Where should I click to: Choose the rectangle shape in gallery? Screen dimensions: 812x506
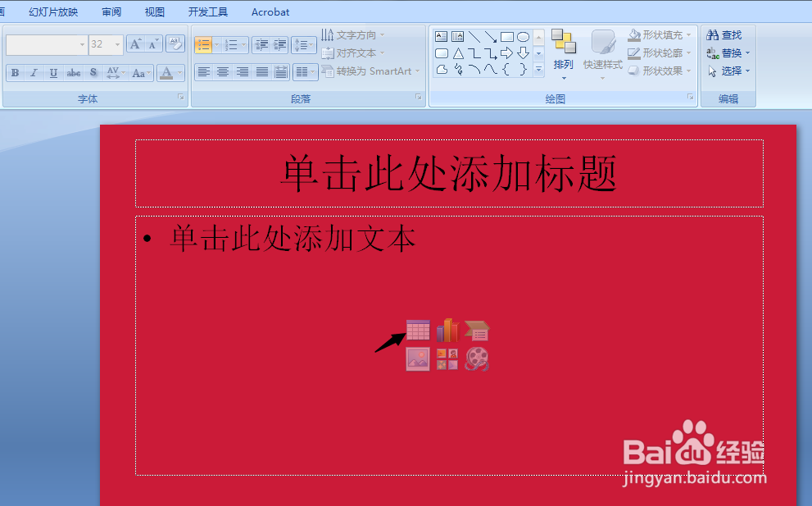tap(507, 36)
